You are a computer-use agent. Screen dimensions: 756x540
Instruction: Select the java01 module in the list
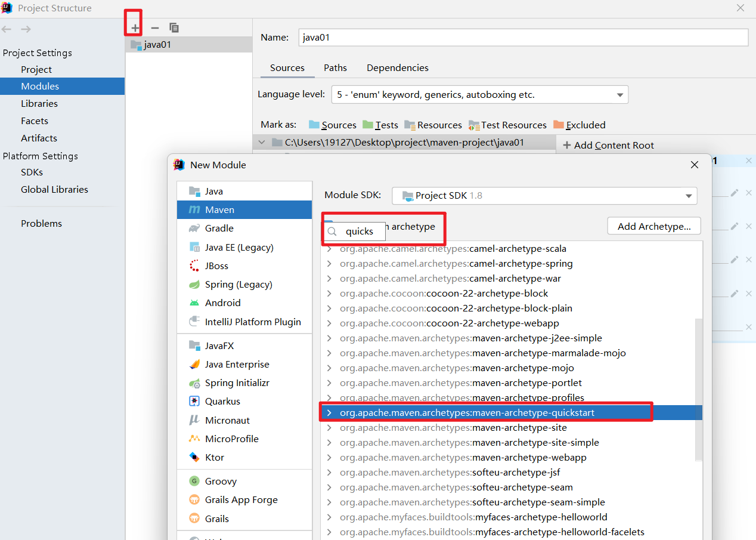pyautogui.click(x=188, y=44)
